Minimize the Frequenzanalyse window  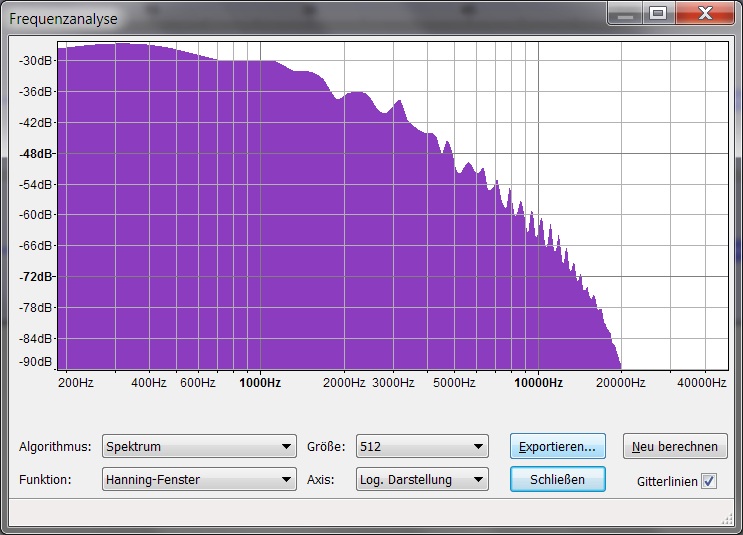click(x=627, y=14)
